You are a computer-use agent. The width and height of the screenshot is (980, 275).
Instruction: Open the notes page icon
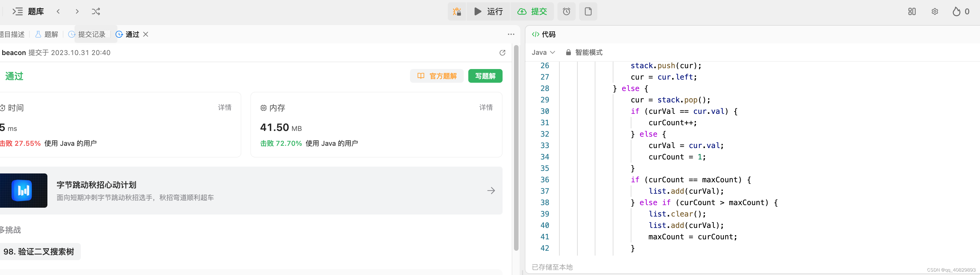tap(588, 11)
